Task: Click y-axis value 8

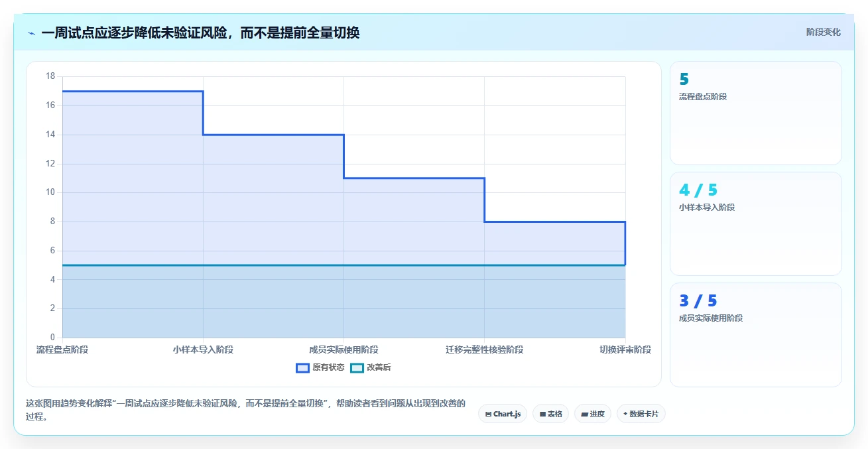Action: pyautogui.click(x=53, y=222)
